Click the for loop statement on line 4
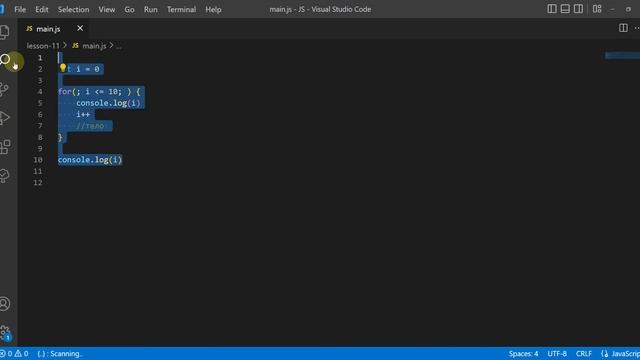The height and width of the screenshot is (360, 640). [99, 91]
